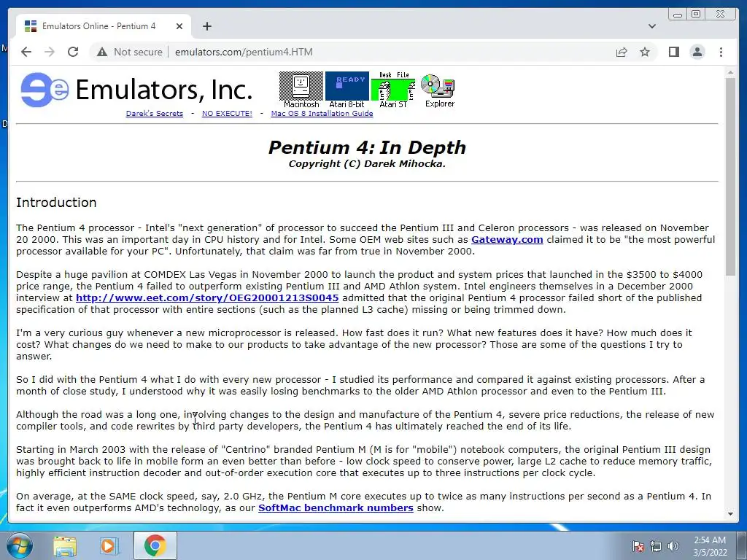Open the Windows Start button
The height and width of the screenshot is (560, 747).
point(19,545)
